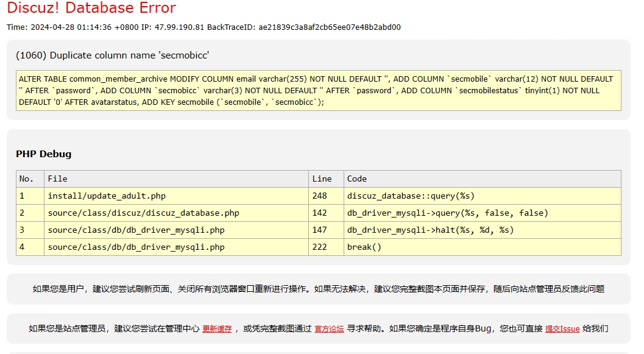
Task: Click the Discuz! Database Error heading
Action: point(91,9)
